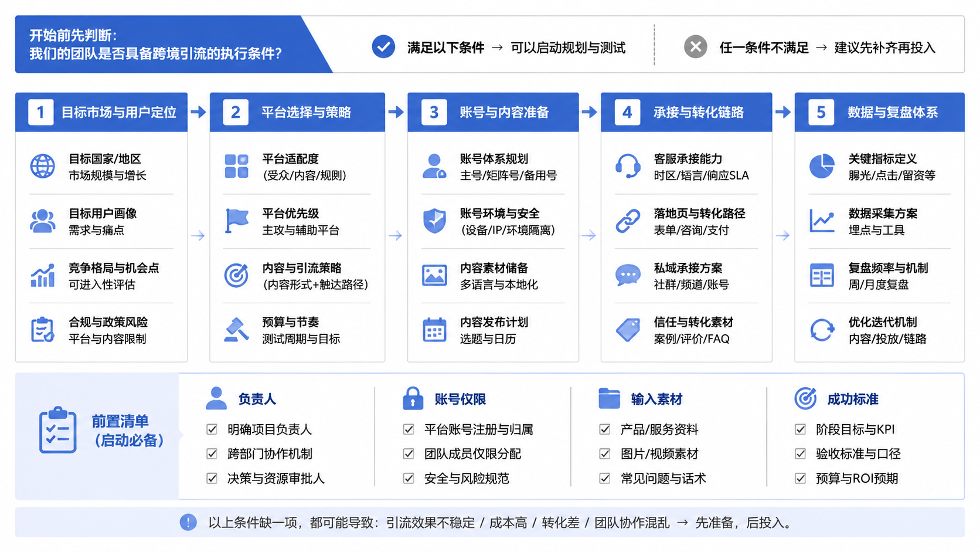
Task: Click the pie chart icon beside 关键指标定义
Action: point(822,167)
